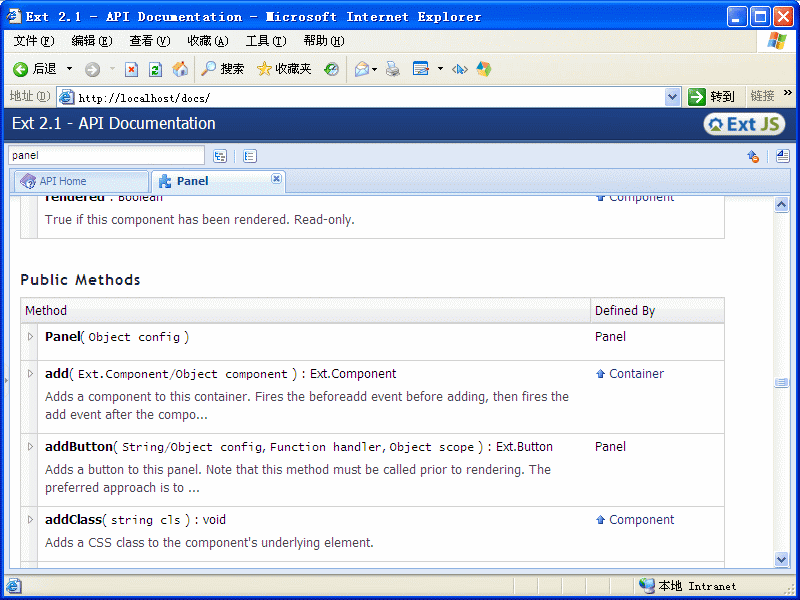This screenshot has width=800, height=600.
Task: Open the Search (搜索) magnifier button
Action: click(x=222, y=69)
